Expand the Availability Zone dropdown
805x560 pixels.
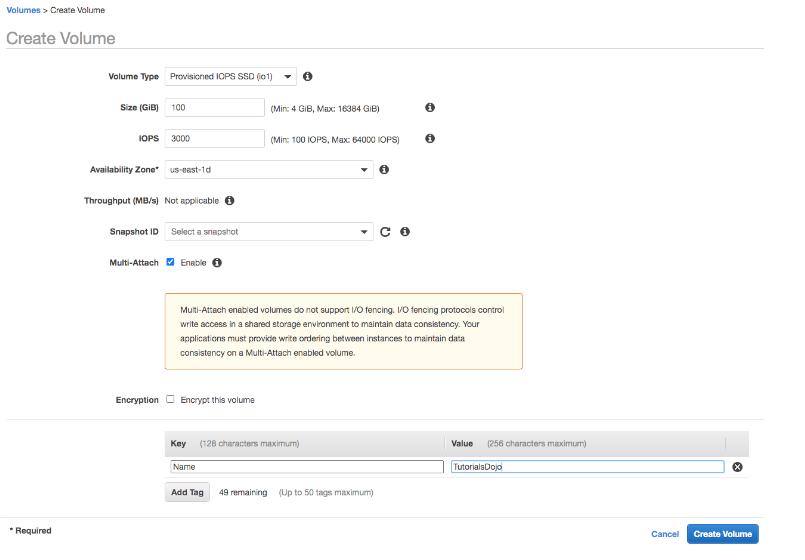pyautogui.click(x=269, y=170)
